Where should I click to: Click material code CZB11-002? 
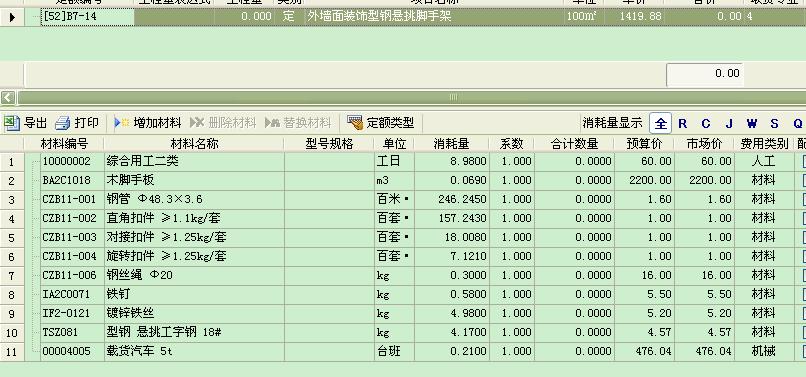tap(69, 219)
